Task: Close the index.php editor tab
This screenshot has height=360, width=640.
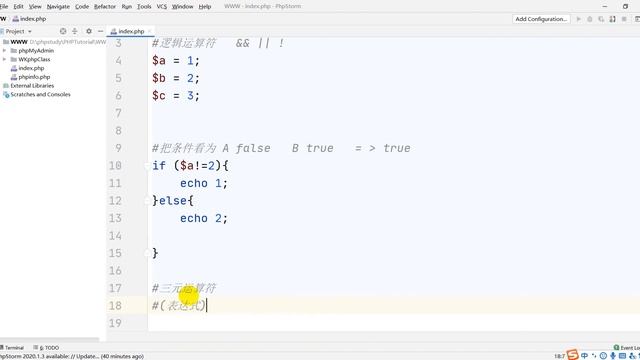Action: click(x=150, y=31)
